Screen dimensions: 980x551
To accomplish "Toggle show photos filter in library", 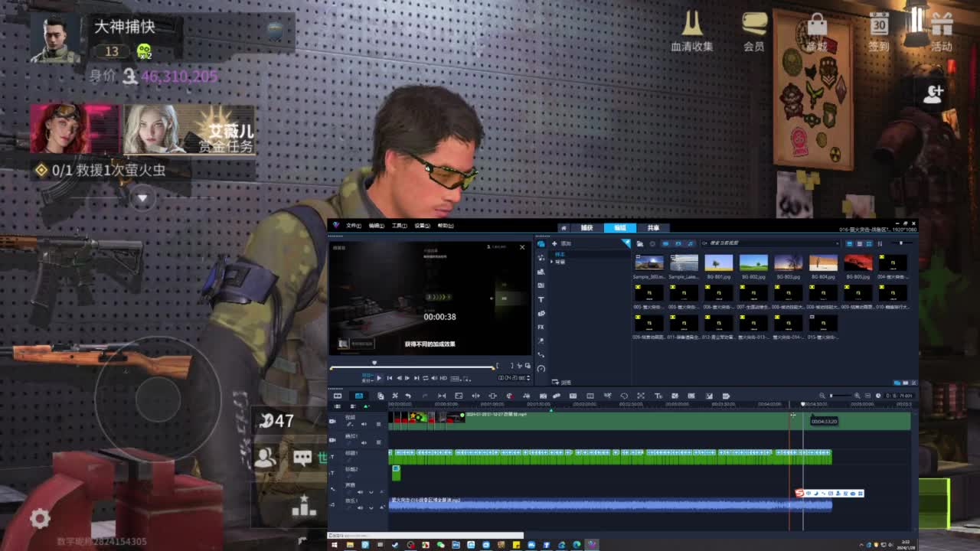I will [678, 243].
